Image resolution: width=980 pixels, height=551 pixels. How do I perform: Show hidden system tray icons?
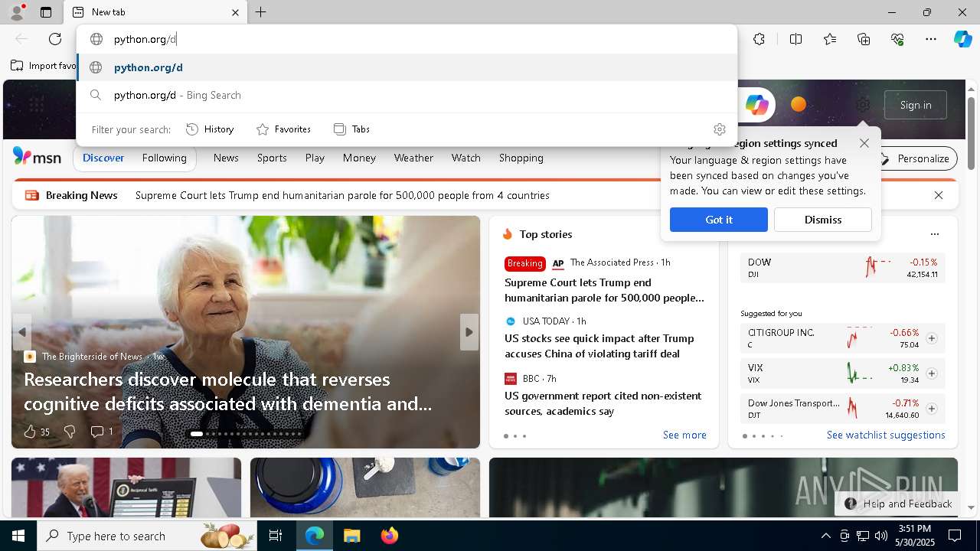pos(825,536)
